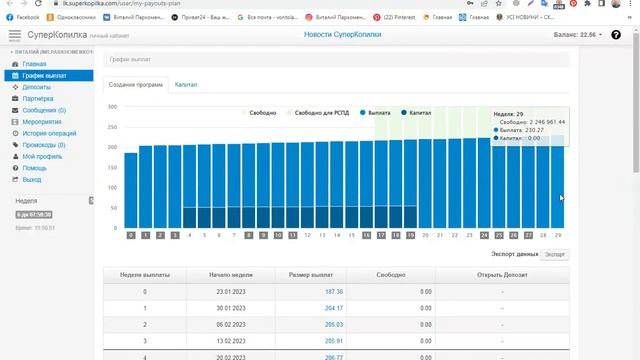The width and height of the screenshot is (640, 360).
Task: Show more bookmarks via the overflow chevron
Action: [x=629, y=17]
